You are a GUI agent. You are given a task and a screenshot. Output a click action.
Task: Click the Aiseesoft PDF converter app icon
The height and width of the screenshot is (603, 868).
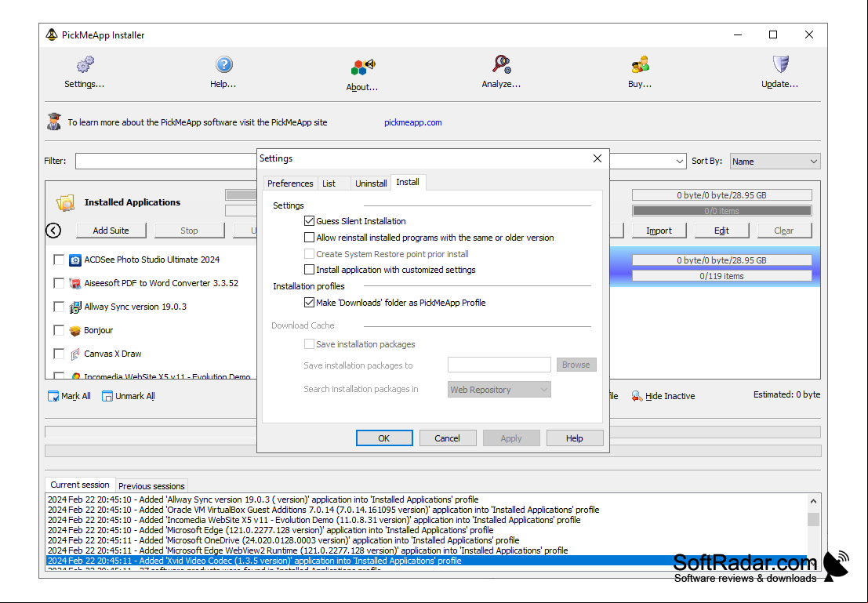[74, 284]
